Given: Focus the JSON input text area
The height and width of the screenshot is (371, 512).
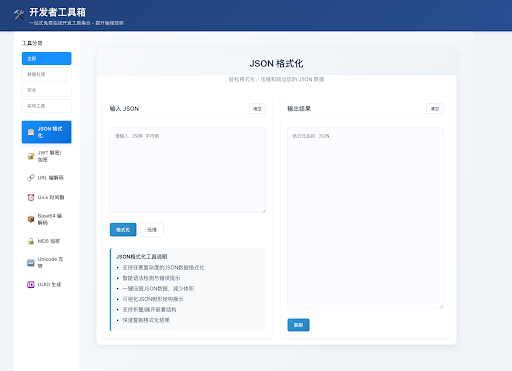Looking at the screenshot, I should 188,170.
